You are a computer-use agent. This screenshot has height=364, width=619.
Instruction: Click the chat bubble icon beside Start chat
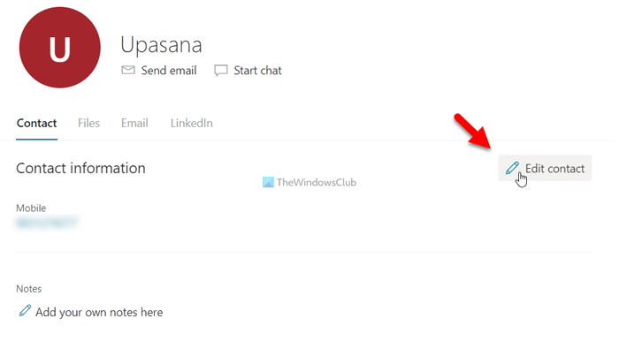coord(221,71)
